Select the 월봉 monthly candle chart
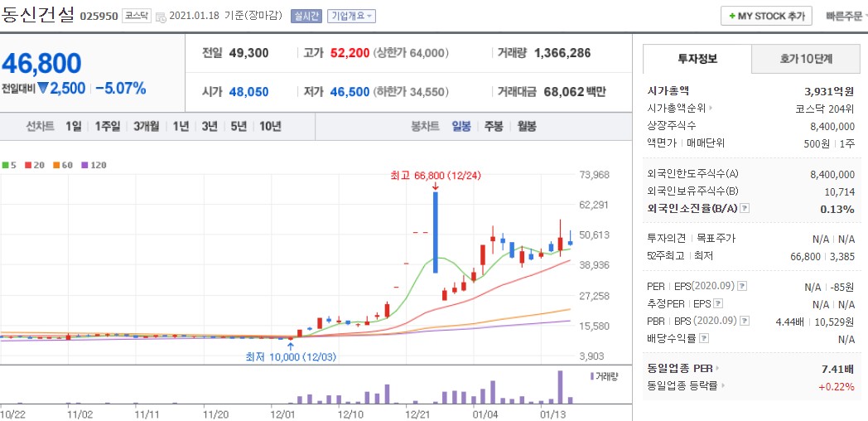 [x=527, y=126]
